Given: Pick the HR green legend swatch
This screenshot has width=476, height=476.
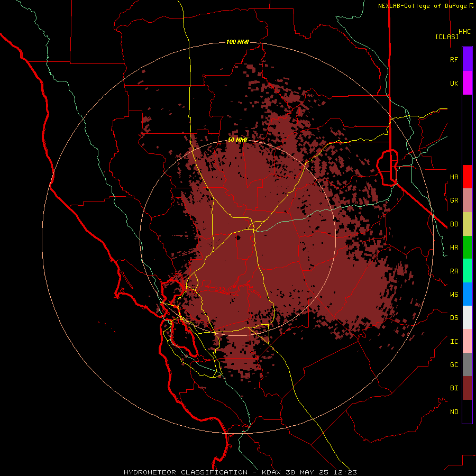Looking at the screenshot, I should (467, 248).
